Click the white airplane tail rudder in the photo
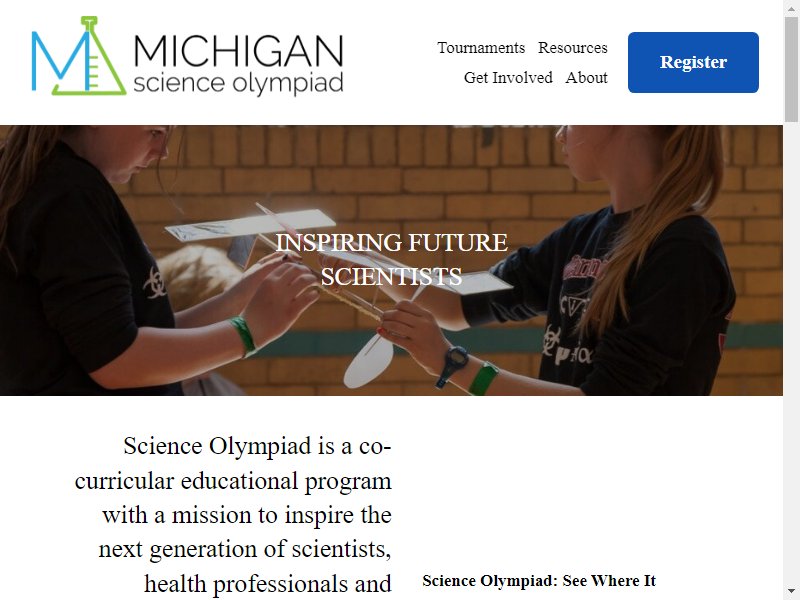Screen dimensions: 800x600 [x=369, y=360]
